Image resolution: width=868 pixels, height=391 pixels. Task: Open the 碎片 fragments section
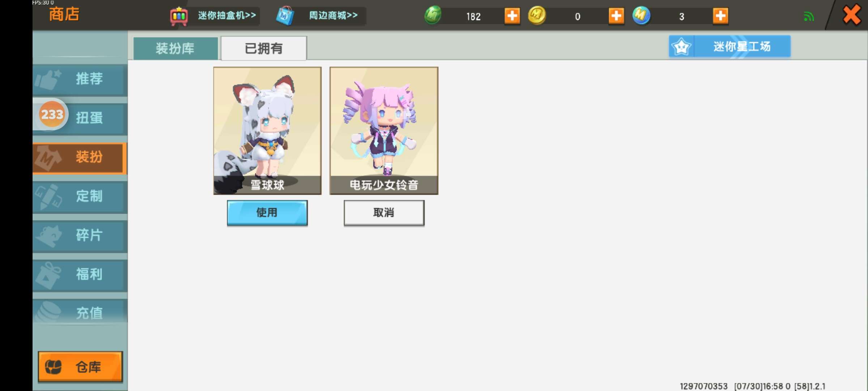click(x=80, y=235)
